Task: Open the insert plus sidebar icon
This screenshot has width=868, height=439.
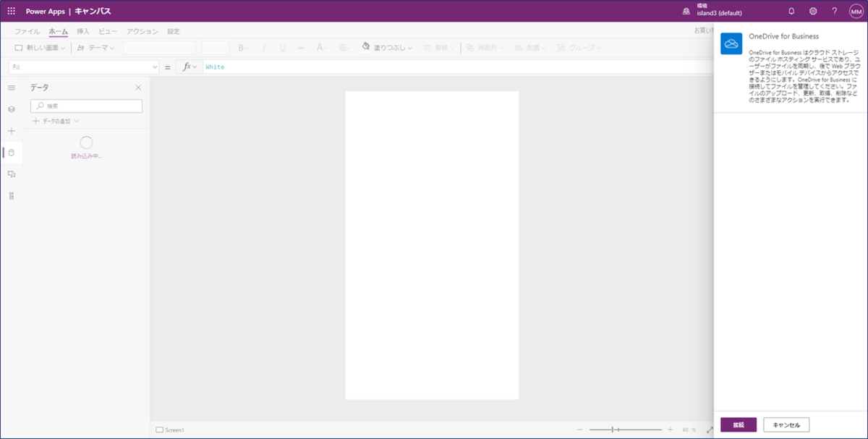Action: coord(11,131)
